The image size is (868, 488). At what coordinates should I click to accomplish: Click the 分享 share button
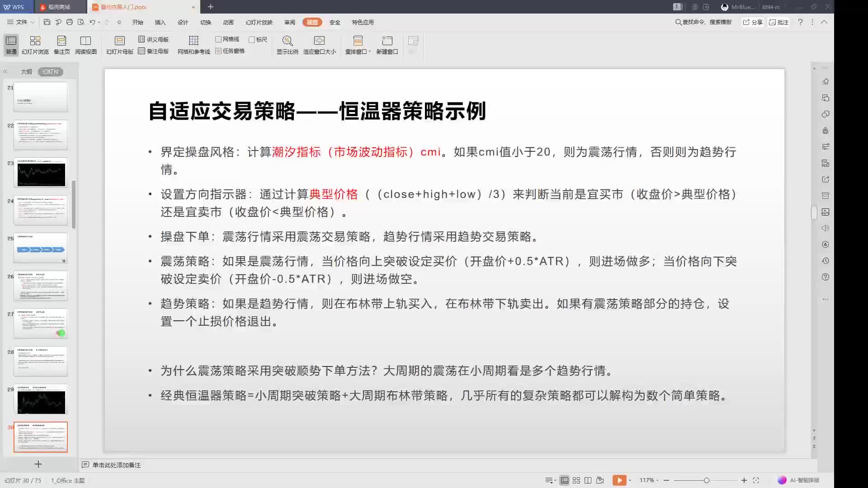coord(753,22)
